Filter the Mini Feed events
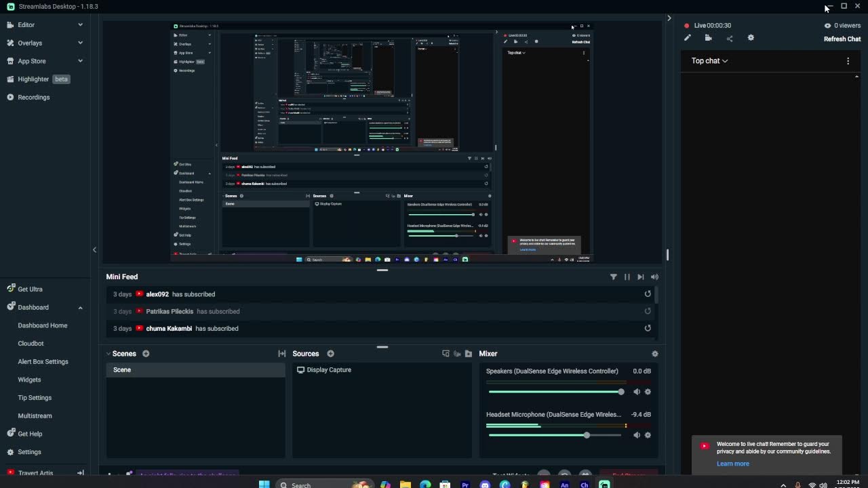Screen dimensions: 868x488 coord(614,277)
